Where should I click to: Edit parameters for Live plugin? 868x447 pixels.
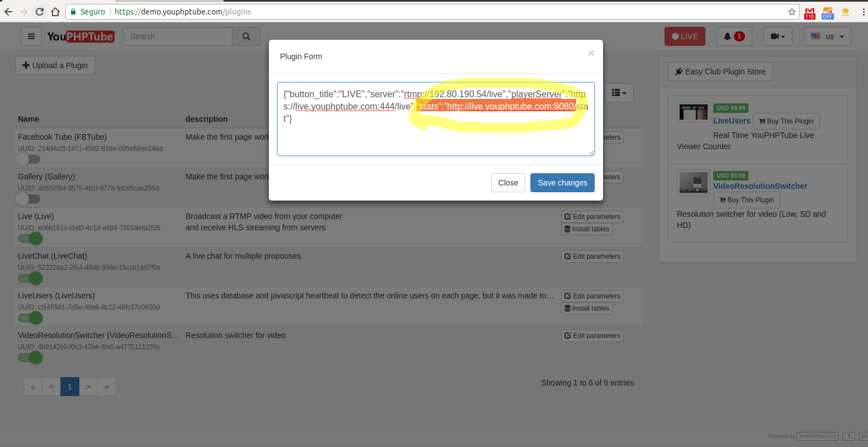[592, 217]
